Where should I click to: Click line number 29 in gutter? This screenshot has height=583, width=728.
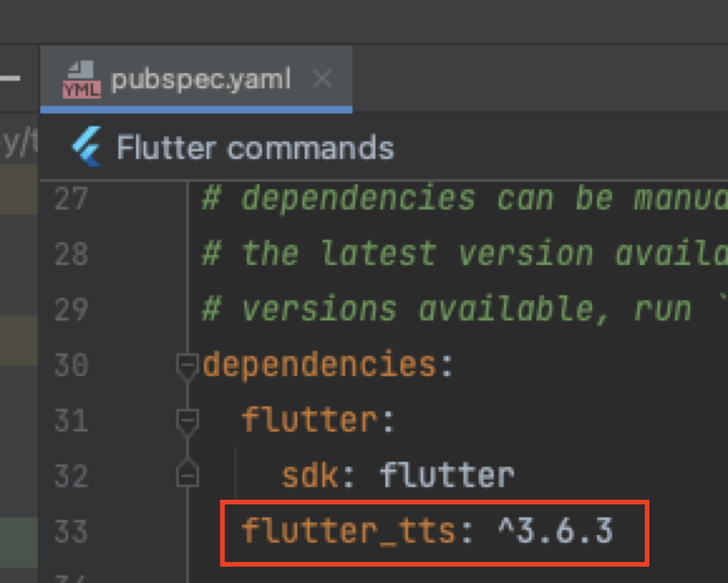71,309
